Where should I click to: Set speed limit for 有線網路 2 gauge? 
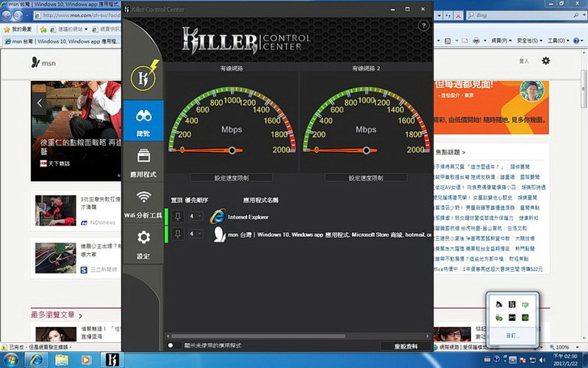pyautogui.click(x=365, y=178)
